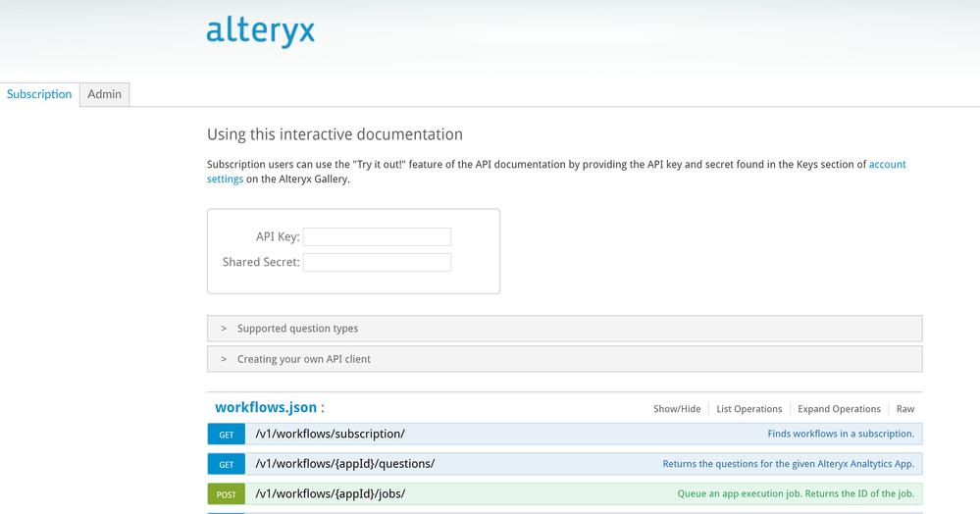Screen dimensions: 980x514
Task: Click List Operations link
Action: 748,409
